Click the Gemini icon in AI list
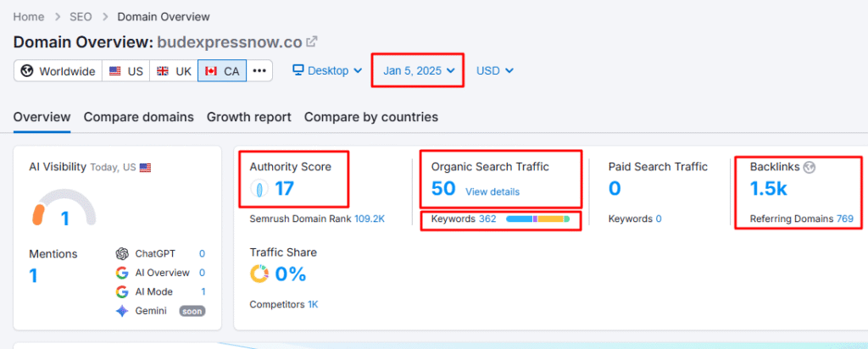Screen dimensions: 868x349 coord(122,311)
